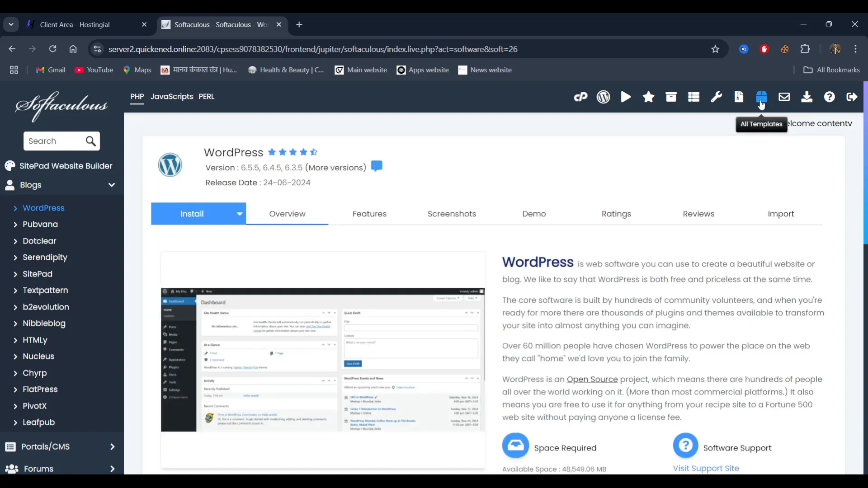Switch to Demo tab
Image resolution: width=868 pixels, height=488 pixels.
pos(534,214)
